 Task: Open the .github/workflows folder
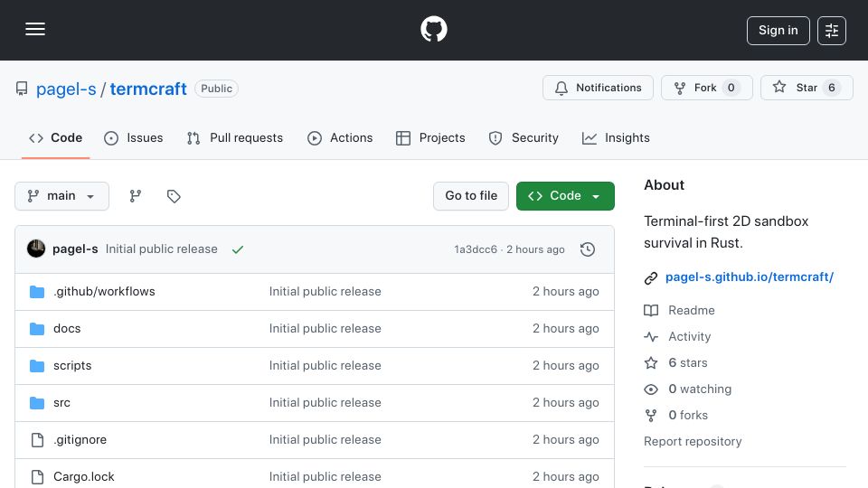(x=104, y=292)
